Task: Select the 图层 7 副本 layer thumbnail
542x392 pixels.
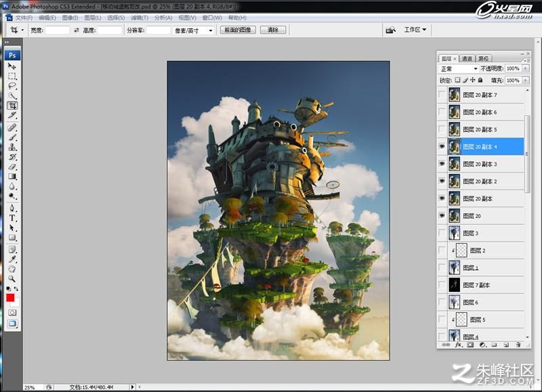Action: (x=454, y=285)
